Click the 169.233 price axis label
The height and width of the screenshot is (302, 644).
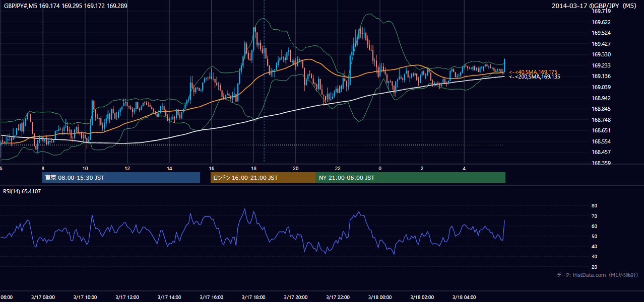[601, 65]
